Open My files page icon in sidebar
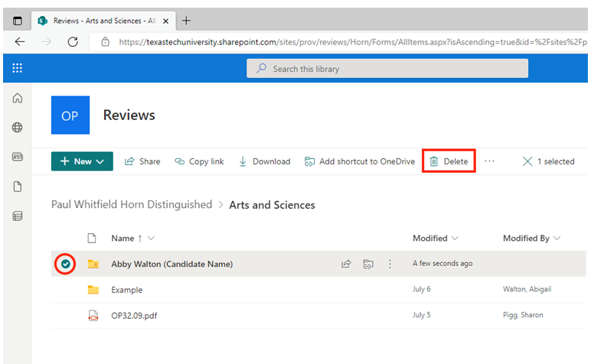Image resolution: width=594 pixels, height=364 pixels. tap(18, 187)
